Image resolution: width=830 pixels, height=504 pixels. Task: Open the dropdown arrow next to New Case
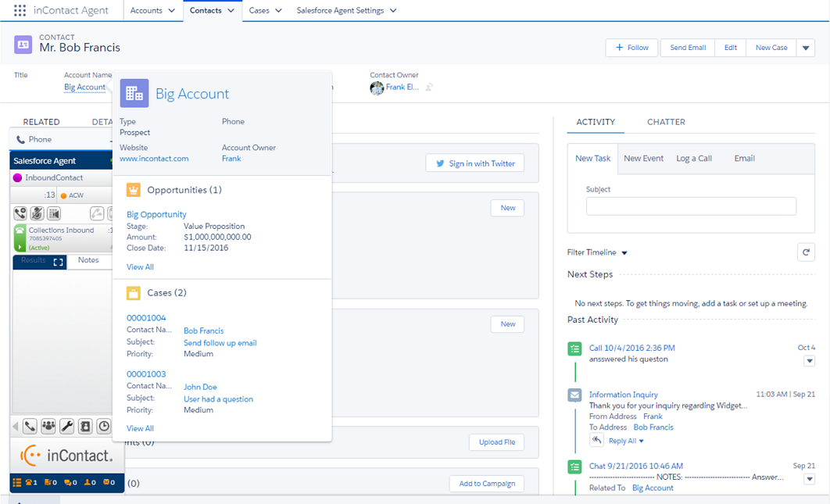[x=806, y=48]
